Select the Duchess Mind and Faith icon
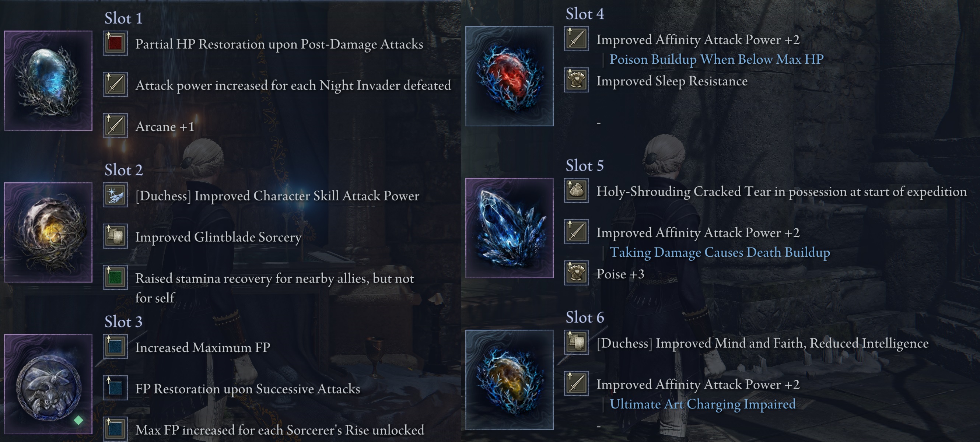Screen dimensions: 980x442 [576, 342]
